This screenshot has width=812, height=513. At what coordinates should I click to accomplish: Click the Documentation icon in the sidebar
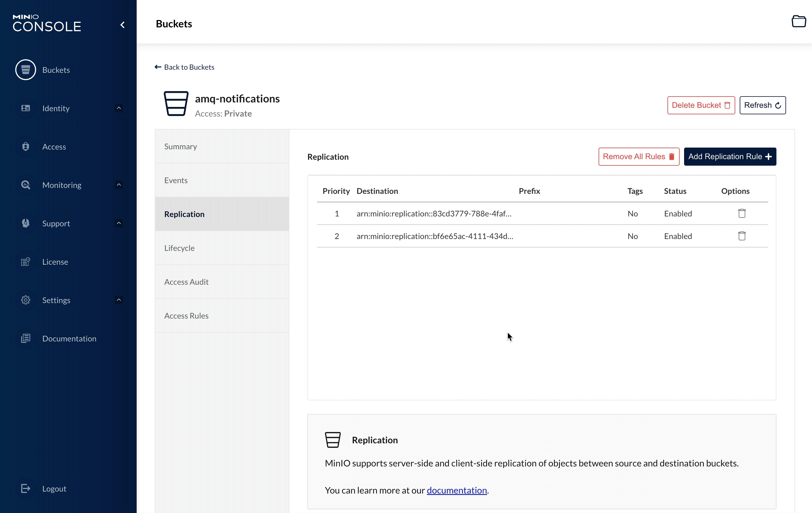click(26, 338)
